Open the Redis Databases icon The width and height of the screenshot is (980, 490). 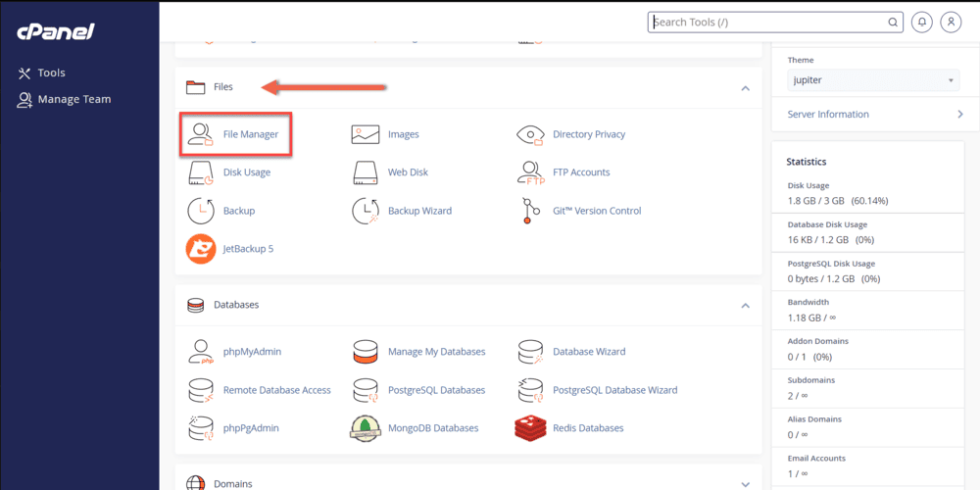pos(530,428)
